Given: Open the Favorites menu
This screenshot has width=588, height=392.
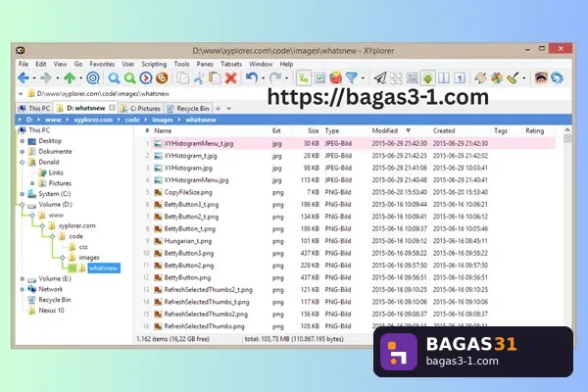Looking at the screenshot, I should coord(102,64).
